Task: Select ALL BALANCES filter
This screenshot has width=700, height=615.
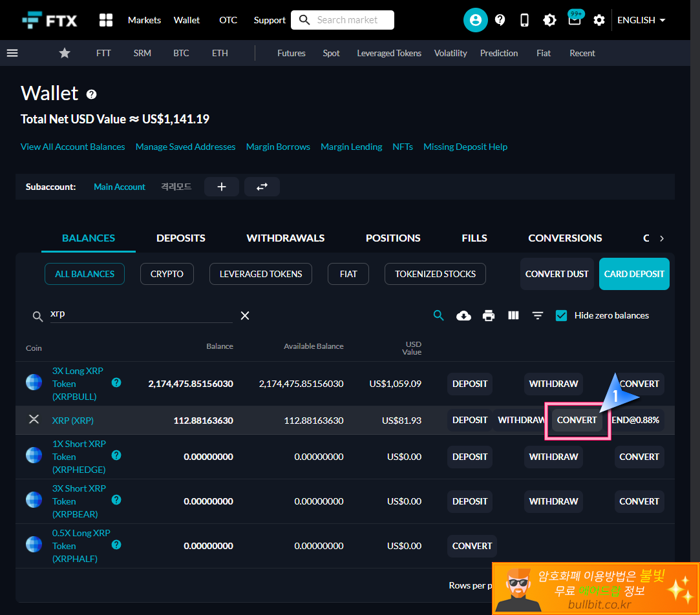Action: [x=85, y=274]
